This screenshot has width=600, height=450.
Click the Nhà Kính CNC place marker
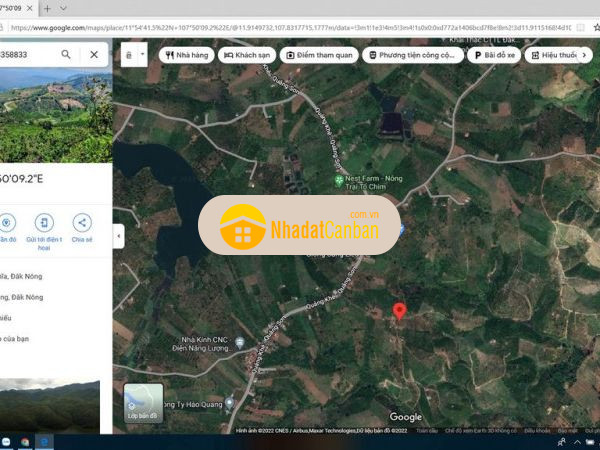tap(239, 342)
